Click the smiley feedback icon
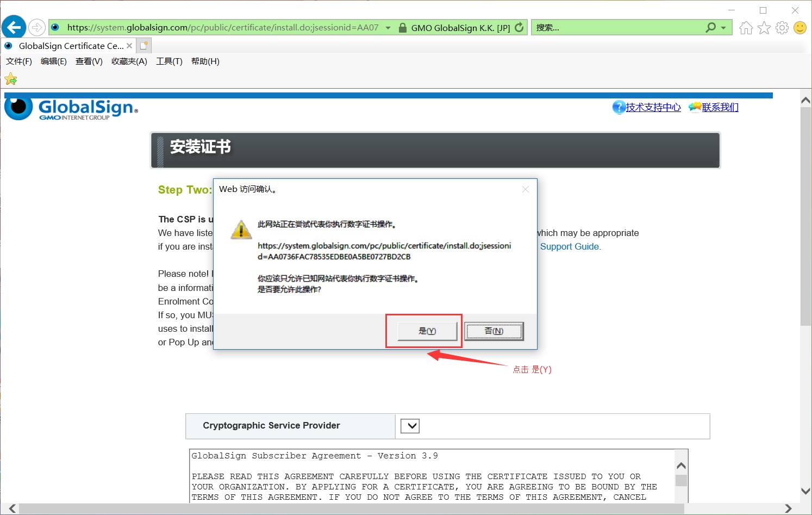This screenshot has width=812, height=515. [x=800, y=28]
